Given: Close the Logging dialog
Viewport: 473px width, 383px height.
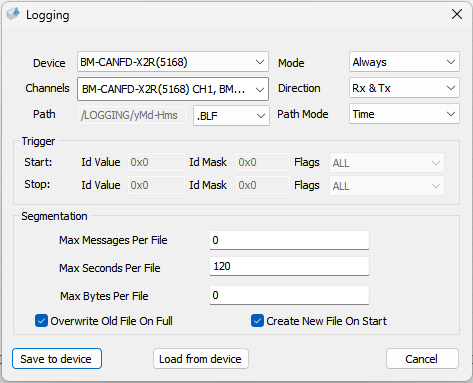Looking at the screenshot, I should click(457, 14).
